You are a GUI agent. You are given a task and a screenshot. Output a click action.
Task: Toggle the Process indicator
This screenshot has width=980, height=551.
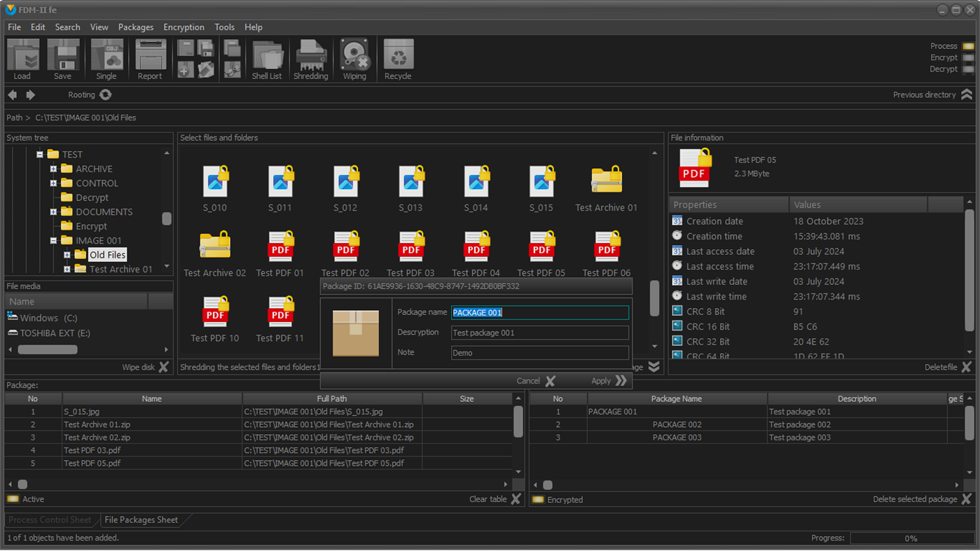[x=968, y=46]
